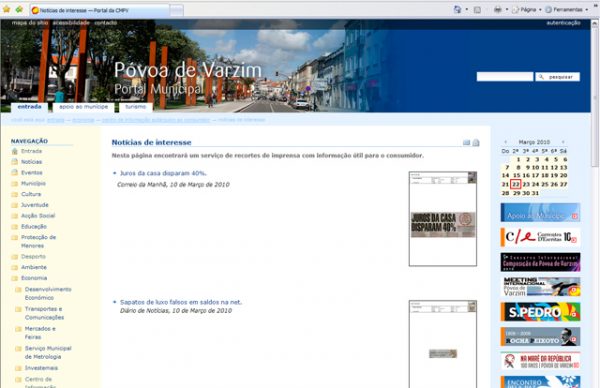This screenshot has height=388, width=600.
Task: Open article Sapatos de luxo falsos
Action: (181, 302)
